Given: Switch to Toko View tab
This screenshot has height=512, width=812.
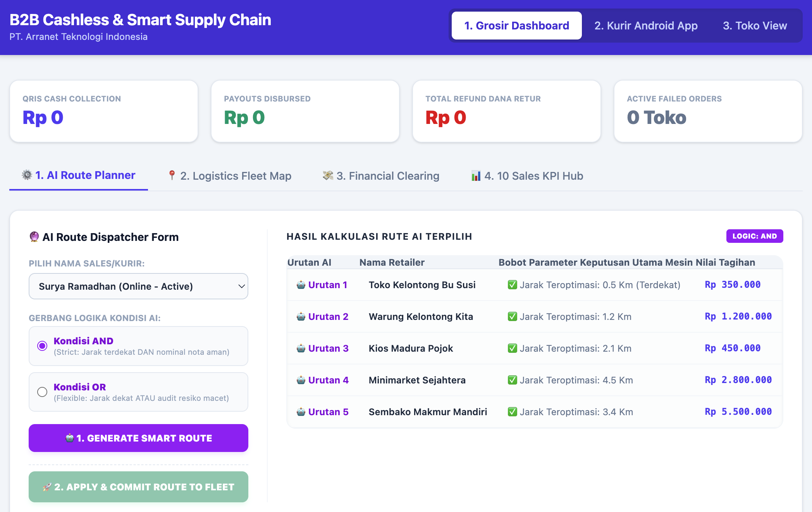Looking at the screenshot, I should click(x=755, y=26).
